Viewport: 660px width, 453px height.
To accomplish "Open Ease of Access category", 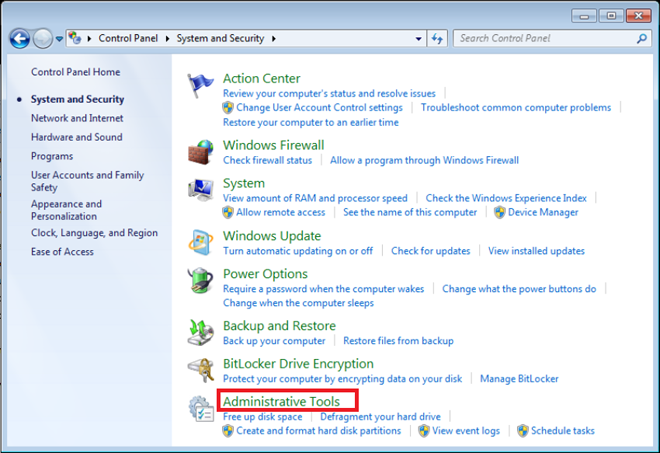I will point(62,252).
